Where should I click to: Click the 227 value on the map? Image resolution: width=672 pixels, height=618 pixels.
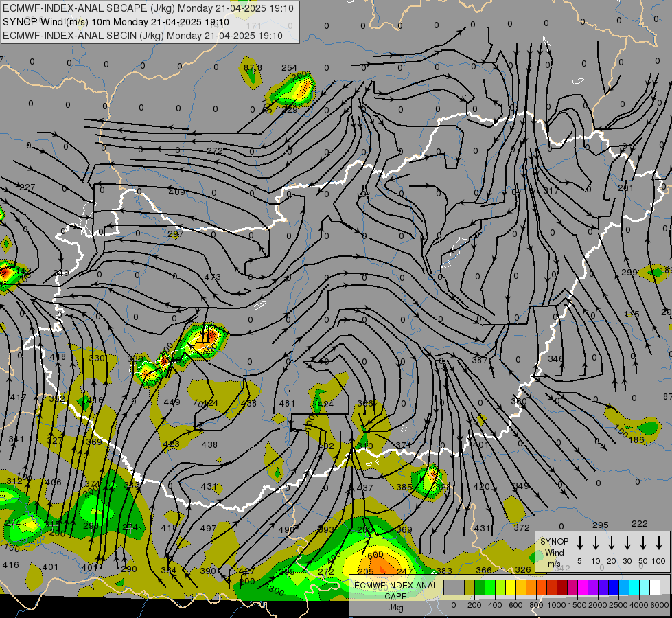coord(27,187)
